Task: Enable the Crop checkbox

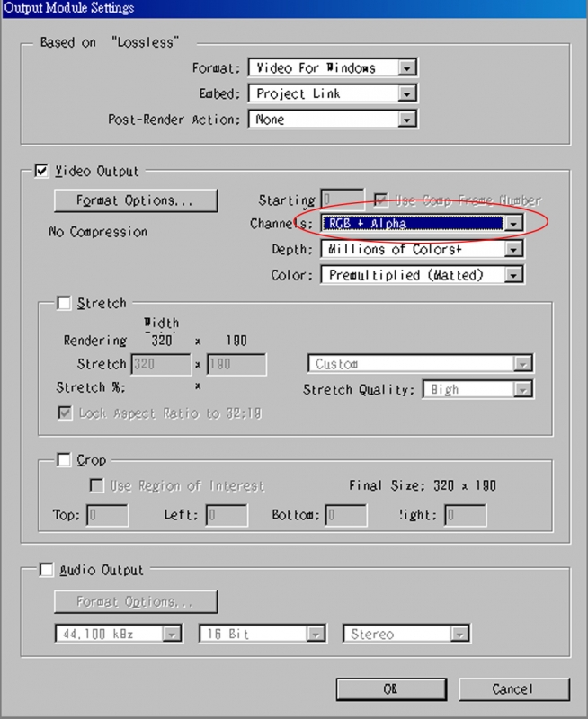Action: click(64, 460)
